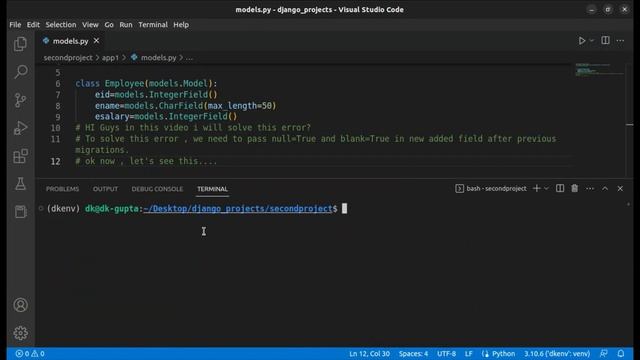Select the bash - secondproject terminal label
Screen dimensions: 640x360
(x=491, y=189)
